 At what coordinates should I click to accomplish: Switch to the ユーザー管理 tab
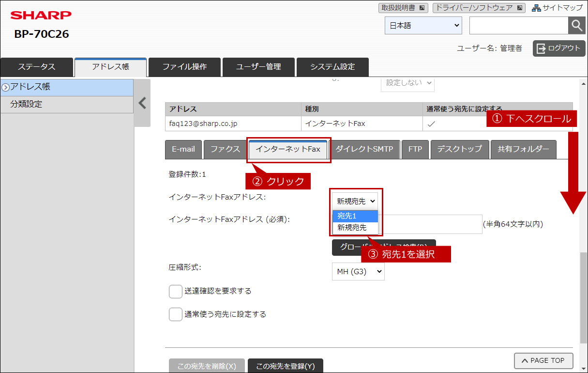point(258,67)
